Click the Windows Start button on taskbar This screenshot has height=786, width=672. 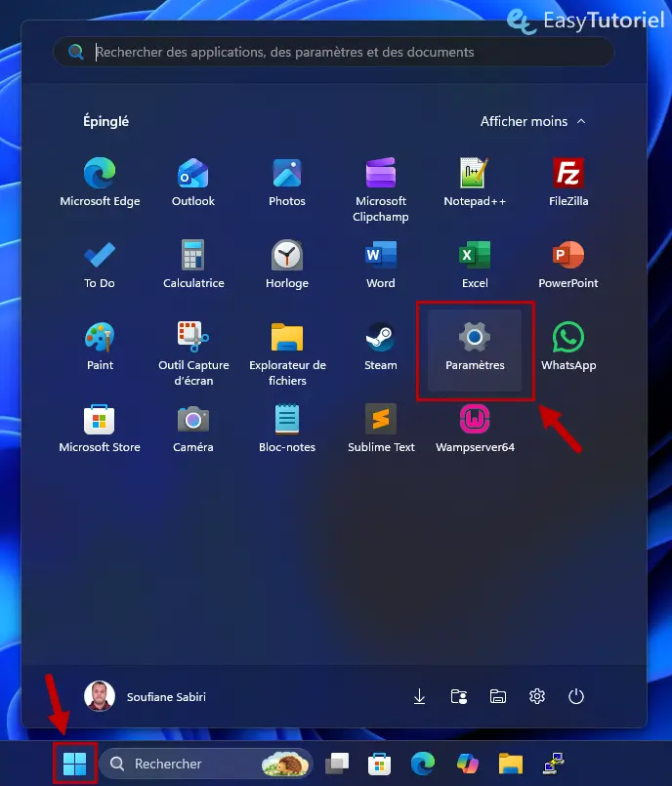coord(75,764)
